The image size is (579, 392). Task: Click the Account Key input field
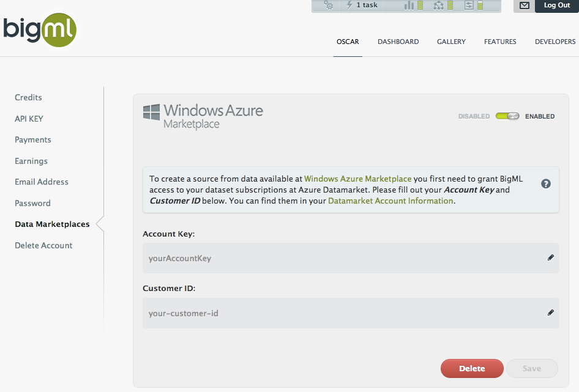(x=343, y=258)
